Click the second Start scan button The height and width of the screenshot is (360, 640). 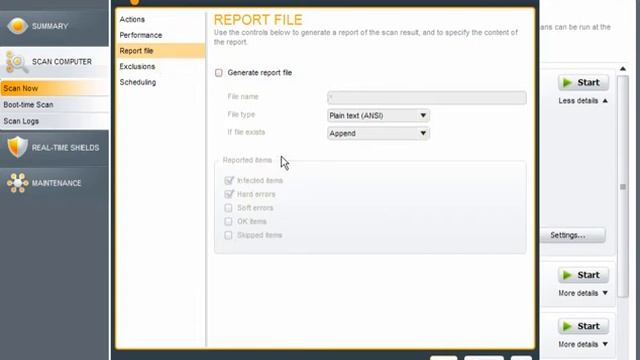click(583, 275)
